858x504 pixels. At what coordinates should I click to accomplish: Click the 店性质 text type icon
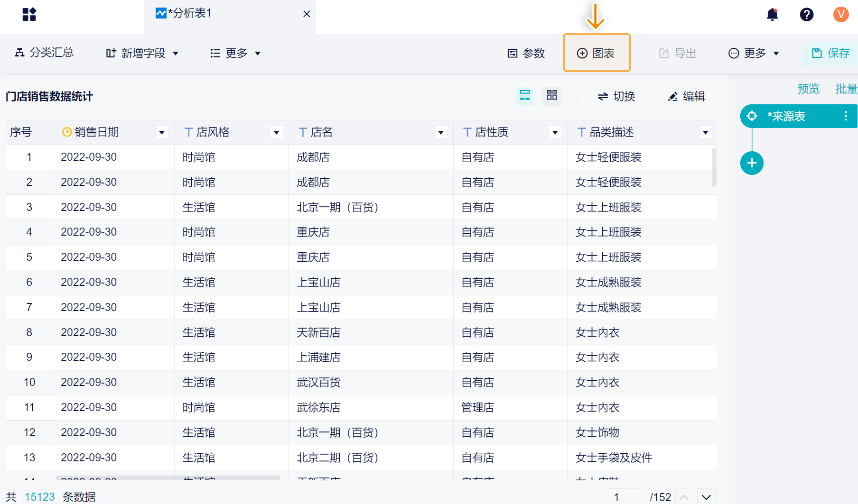pos(467,132)
